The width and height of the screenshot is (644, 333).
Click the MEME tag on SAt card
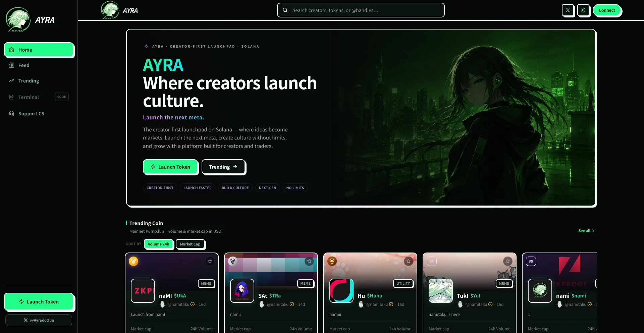[x=306, y=283]
